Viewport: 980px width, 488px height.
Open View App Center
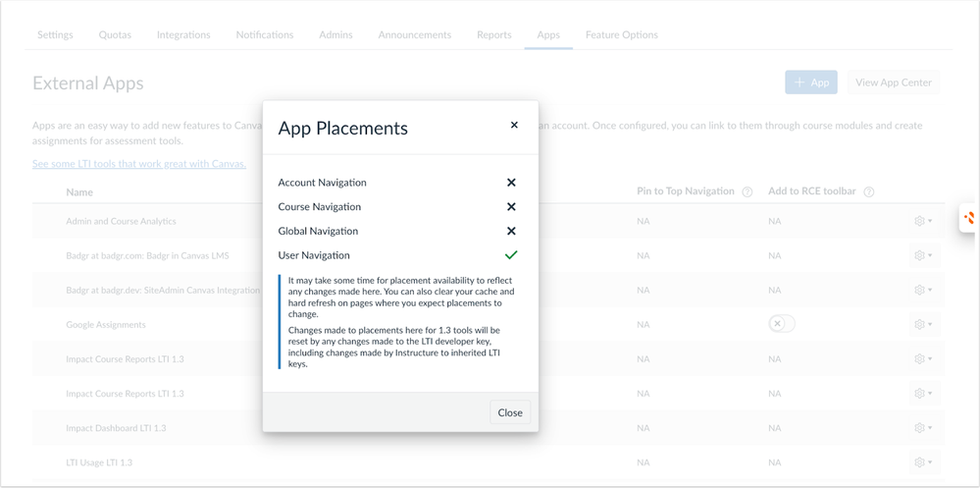(893, 82)
